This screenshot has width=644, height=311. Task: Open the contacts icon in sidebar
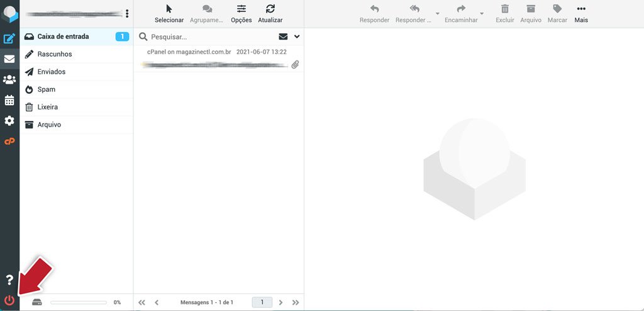click(x=9, y=79)
